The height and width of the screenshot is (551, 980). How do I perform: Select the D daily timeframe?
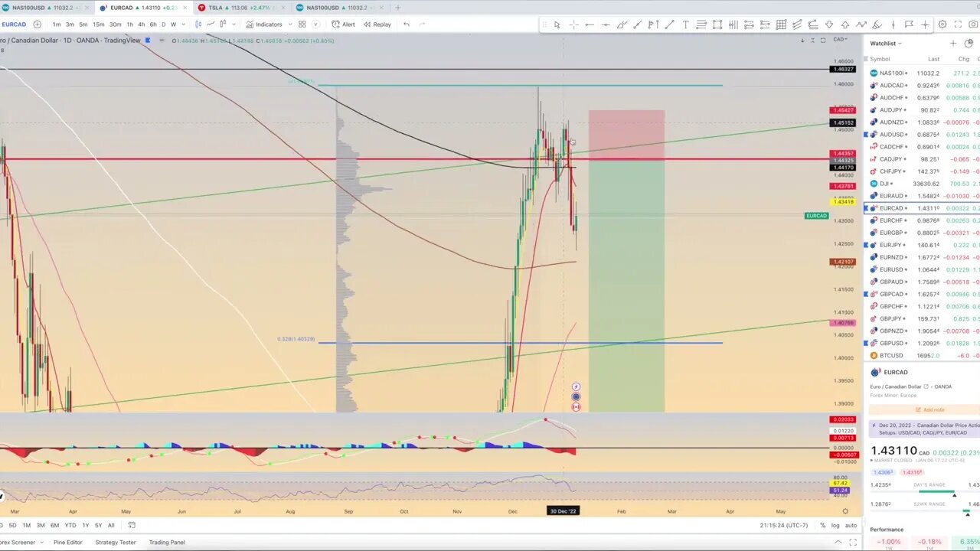point(164,24)
